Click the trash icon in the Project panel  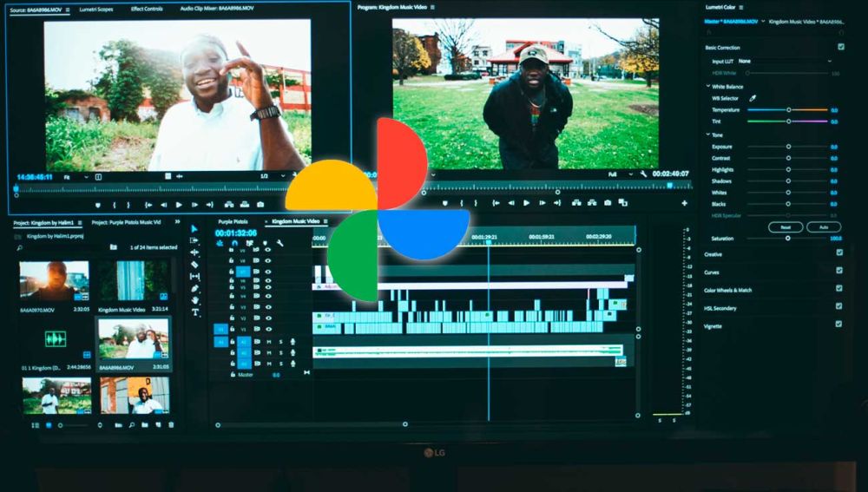pos(171,425)
